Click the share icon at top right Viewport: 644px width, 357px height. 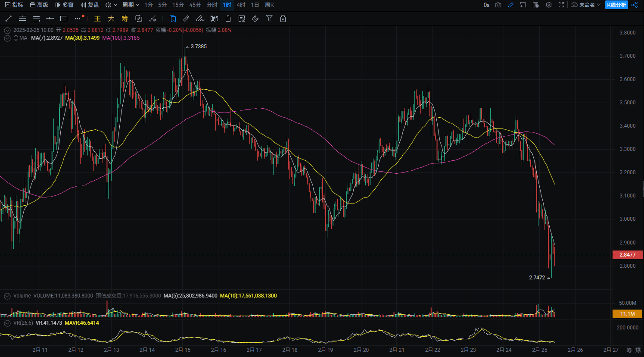click(635, 5)
